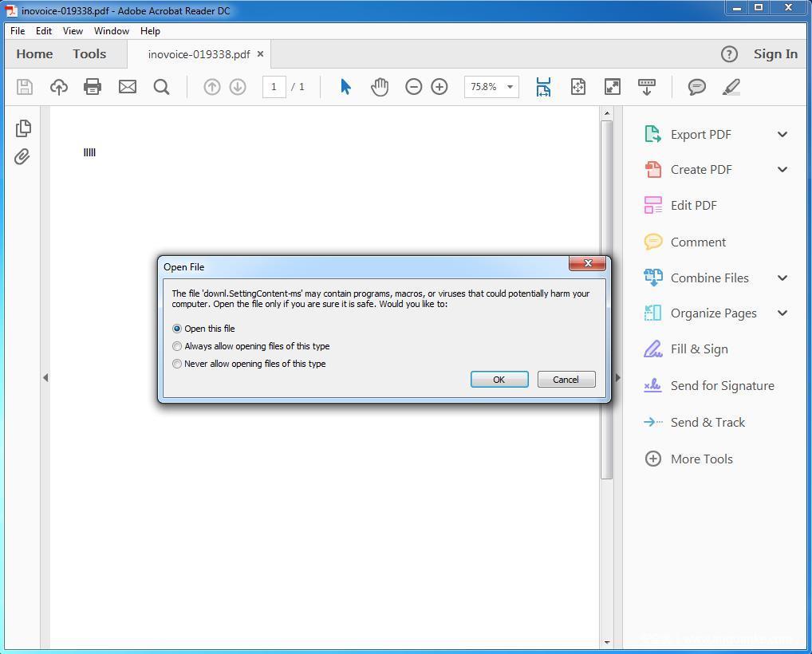Open the File menu
Image resolution: width=812 pixels, height=654 pixels.
pos(18,31)
